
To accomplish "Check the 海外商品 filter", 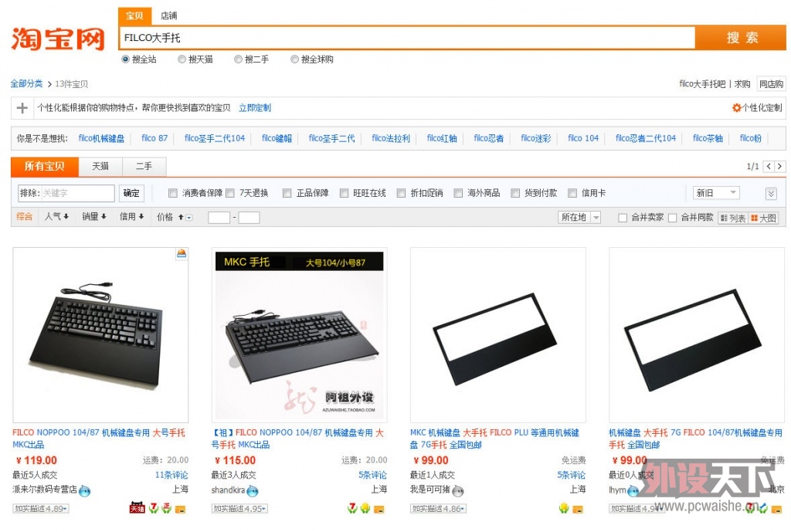I will (458, 193).
